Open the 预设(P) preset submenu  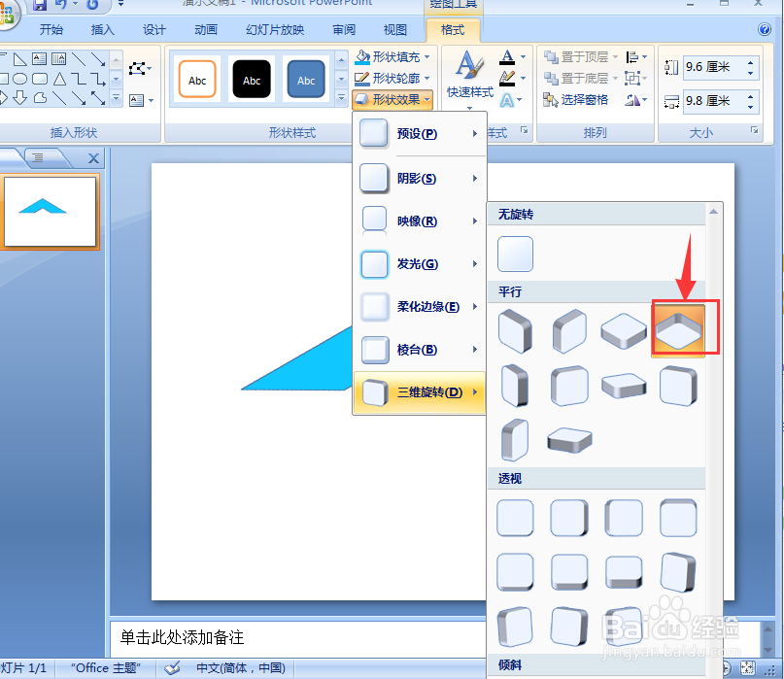click(420, 134)
